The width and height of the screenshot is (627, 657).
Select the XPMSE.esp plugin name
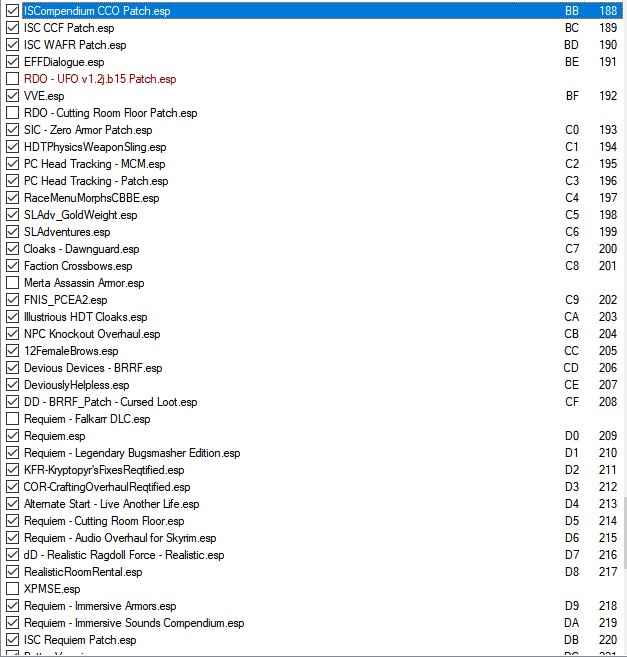pos(52,589)
